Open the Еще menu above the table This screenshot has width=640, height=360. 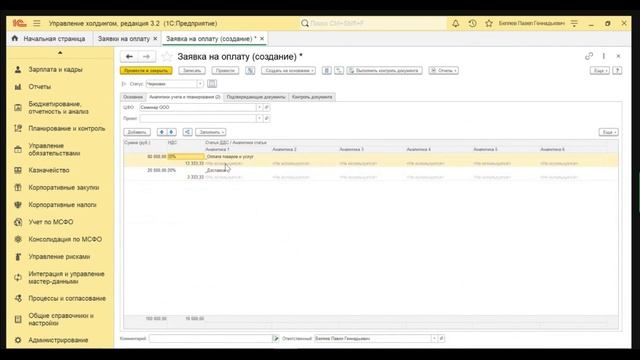click(x=608, y=132)
